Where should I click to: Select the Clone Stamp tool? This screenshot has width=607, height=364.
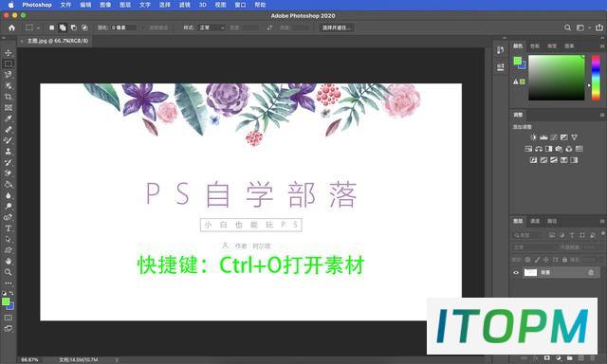click(x=9, y=152)
